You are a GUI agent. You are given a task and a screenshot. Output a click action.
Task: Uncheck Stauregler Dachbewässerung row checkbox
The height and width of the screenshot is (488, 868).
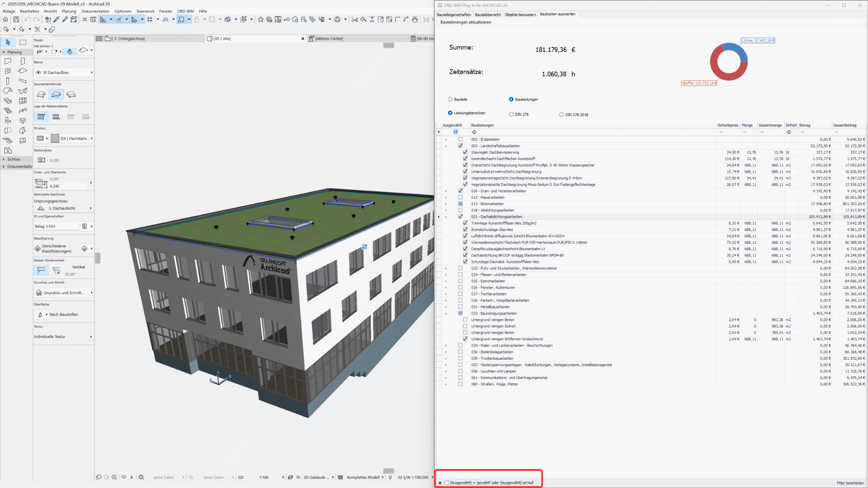click(x=465, y=152)
